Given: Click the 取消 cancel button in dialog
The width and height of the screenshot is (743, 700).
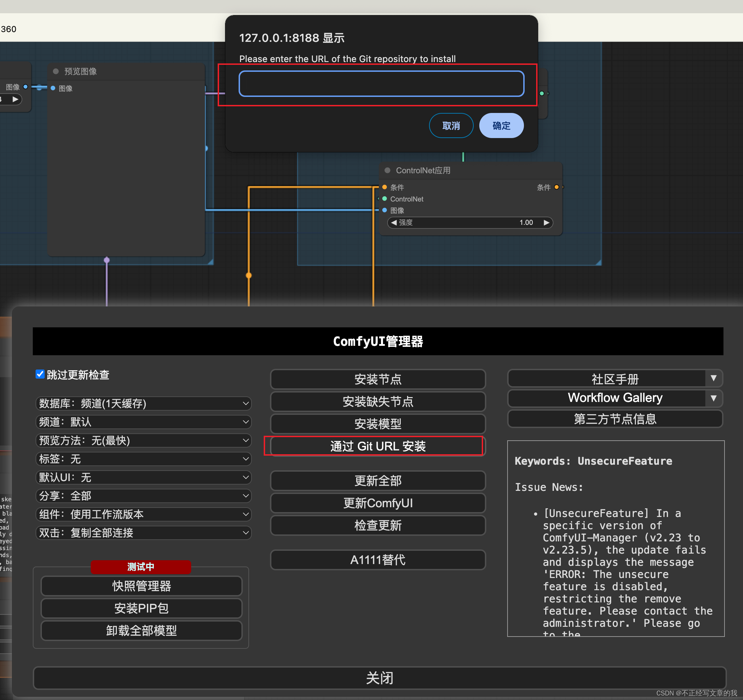Looking at the screenshot, I should (x=451, y=125).
